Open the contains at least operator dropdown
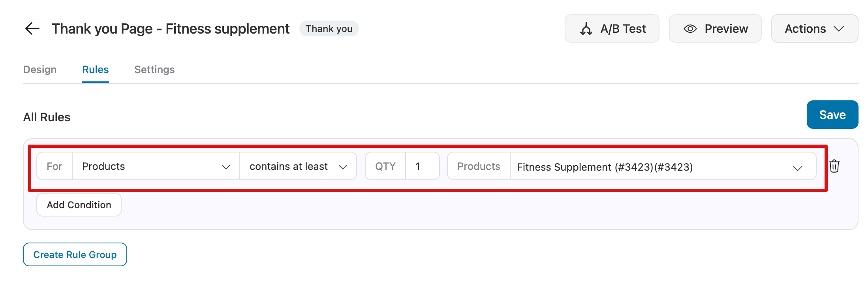The width and height of the screenshot is (868, 305). click(x=298, y=166)
